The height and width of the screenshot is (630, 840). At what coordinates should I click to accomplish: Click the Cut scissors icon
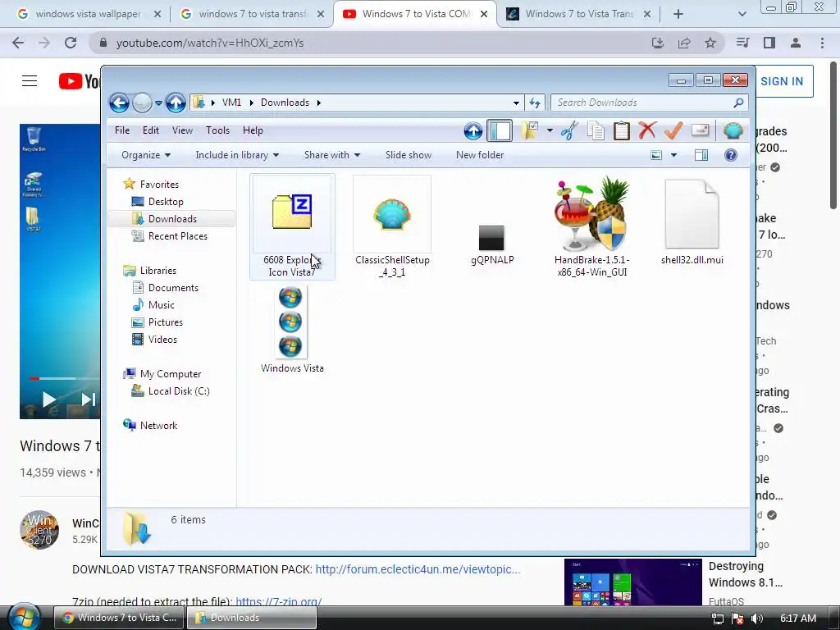(x=569, y=130)
